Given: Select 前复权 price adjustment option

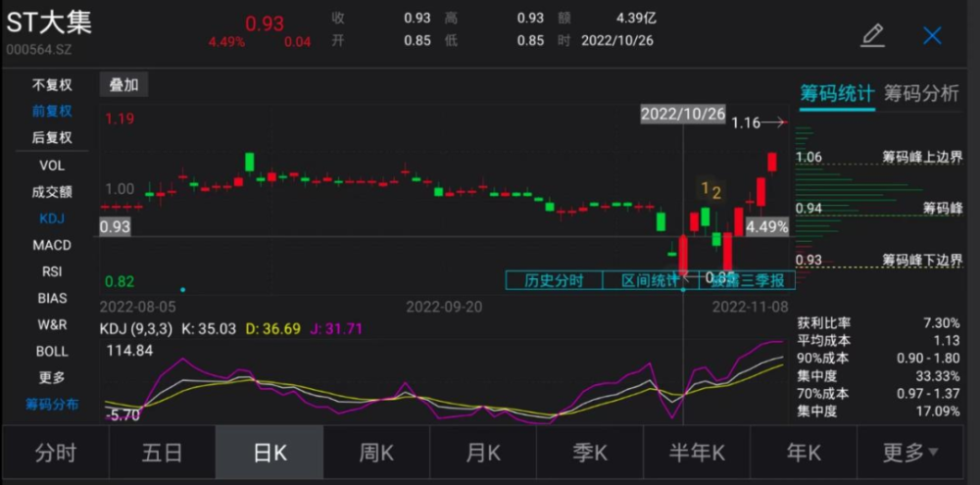Looking at the screenshot, I should (x=52, y=112).
